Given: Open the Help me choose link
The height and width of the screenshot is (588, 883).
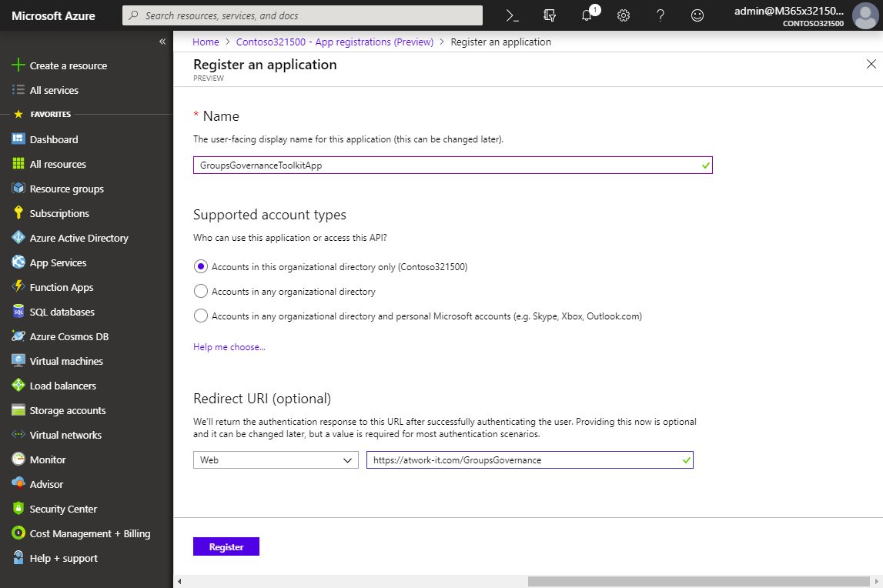Looking at the screenshot, I should click(229, 347).
